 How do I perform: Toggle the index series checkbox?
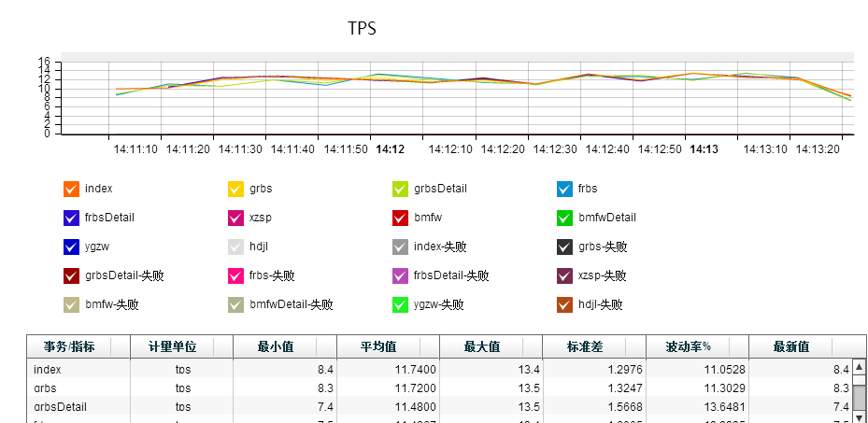(x=71, y=190)
